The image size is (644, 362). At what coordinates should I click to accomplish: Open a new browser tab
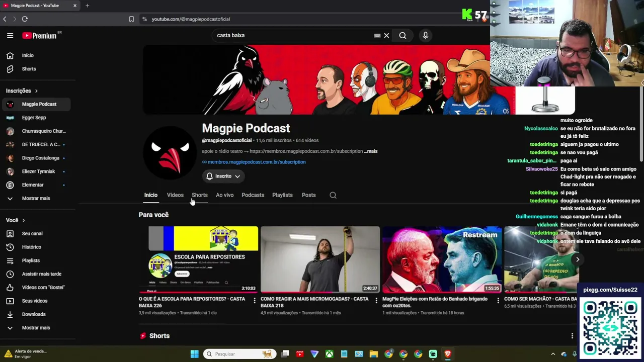click(87, 6)
